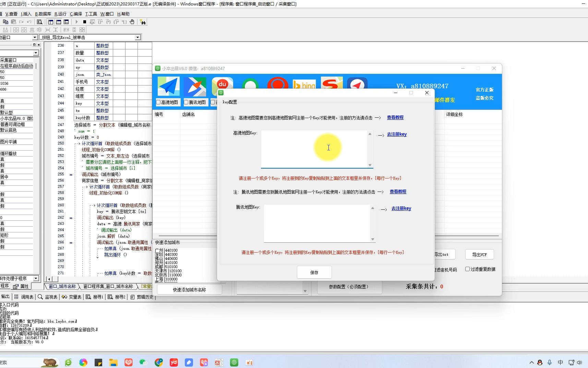Toggle the first window layout toolbar icon
The height and width of the screenshot is (368, 588).
click(x=51, y=22)
